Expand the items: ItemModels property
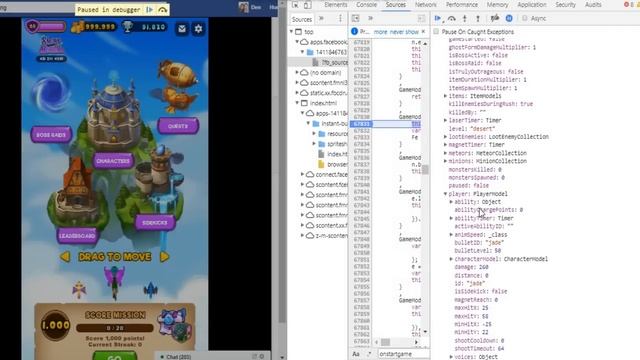Screen dimensions: 640x360 click(445, 96)
